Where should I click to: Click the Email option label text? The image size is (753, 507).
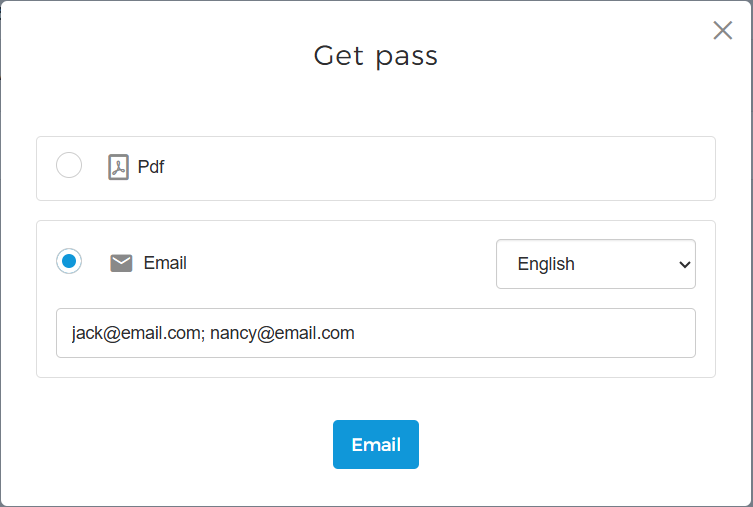click(165, 263)
